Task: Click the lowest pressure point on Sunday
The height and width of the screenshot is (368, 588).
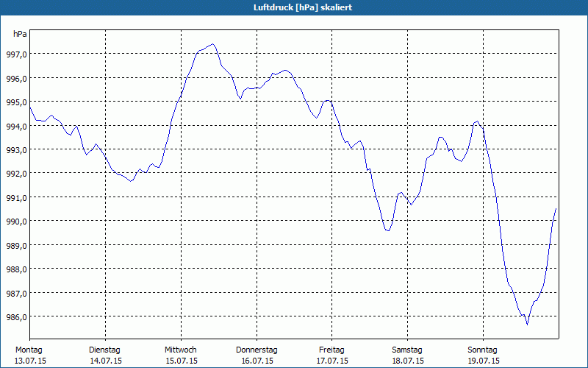Action: pos(527,325)
